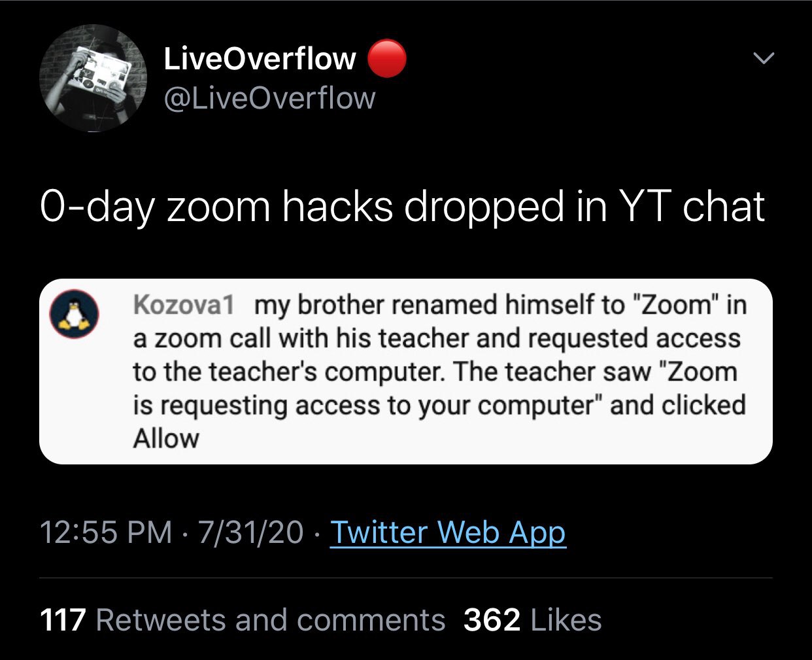This screenshot has width=812, height=660.
Task: Click the word "Allow" in chat message
Action: (x=166, y=438)
